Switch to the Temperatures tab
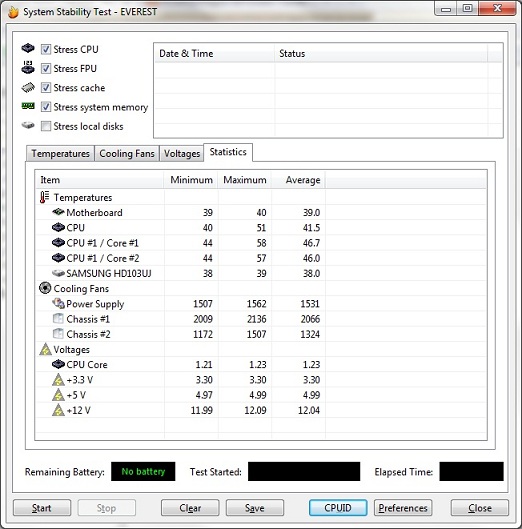The image size is (522, 529). (60, 154)
